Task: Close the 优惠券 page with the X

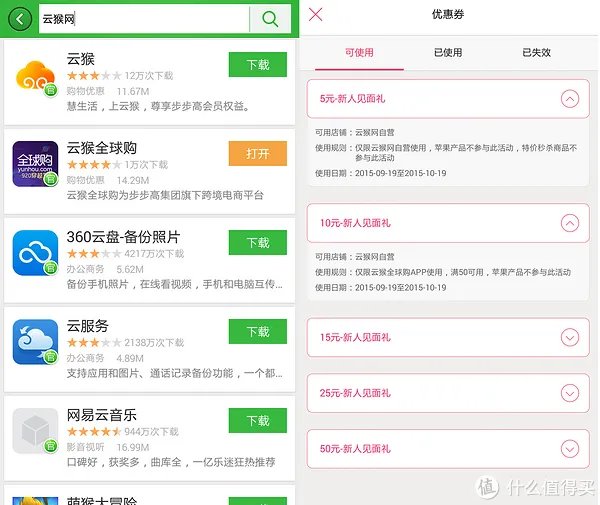Action: tap(316, 15)
